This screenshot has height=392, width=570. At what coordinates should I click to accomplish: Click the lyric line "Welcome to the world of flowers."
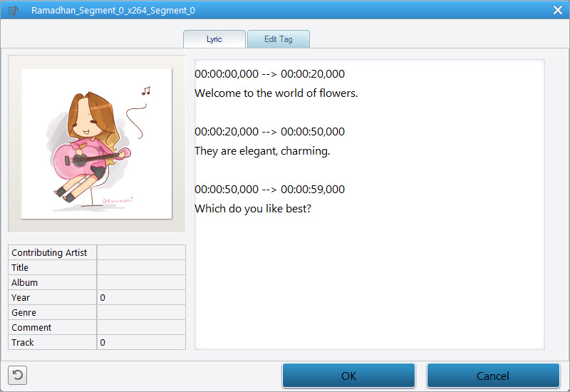(276, 93)
